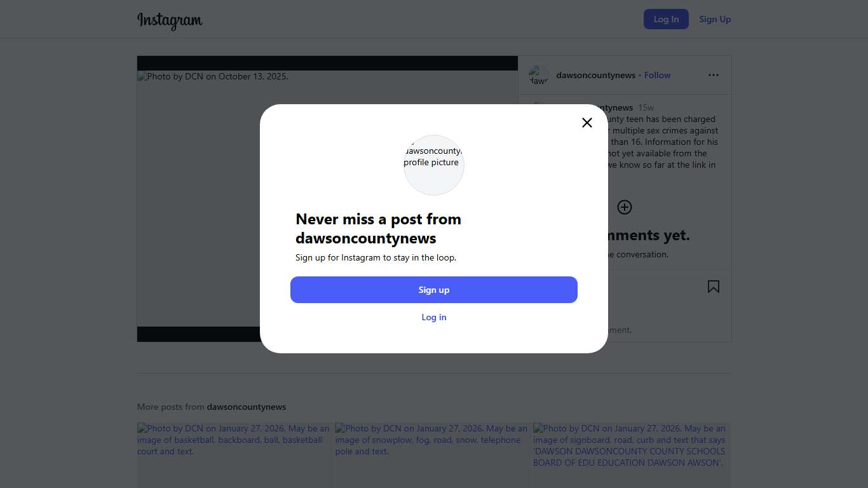
Task: Open Dawson County Schools signboard thumbnail
Action: pyautogui.click(x=632, y=455)
